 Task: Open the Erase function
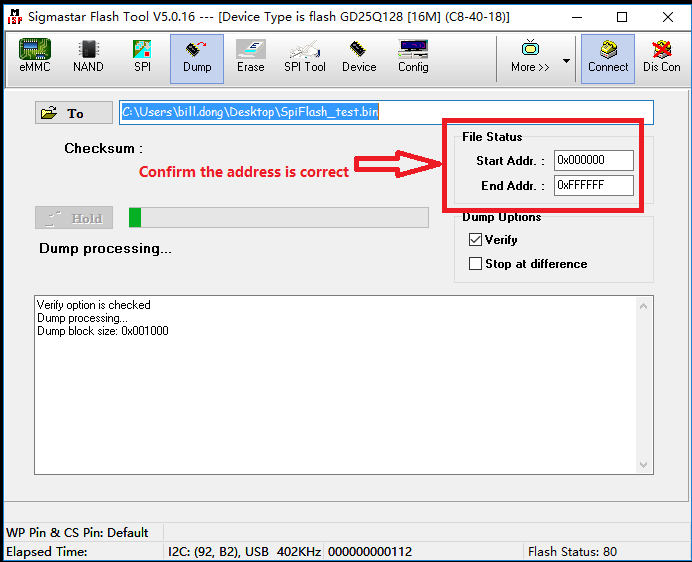coord(250,57)
